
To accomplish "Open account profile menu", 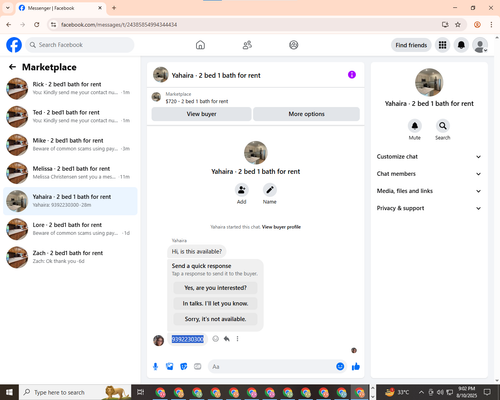I will coord(480,45).
